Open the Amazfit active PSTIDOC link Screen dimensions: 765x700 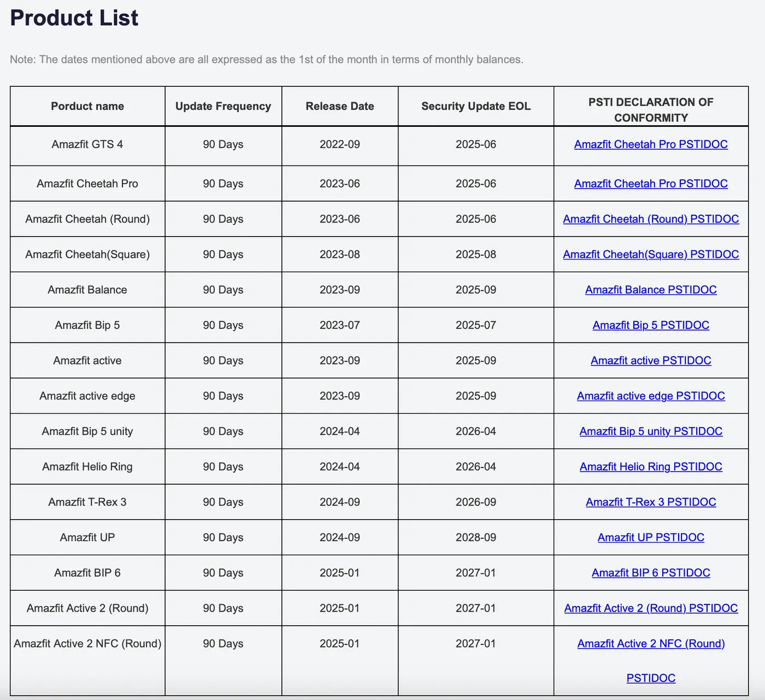(650, 361)
